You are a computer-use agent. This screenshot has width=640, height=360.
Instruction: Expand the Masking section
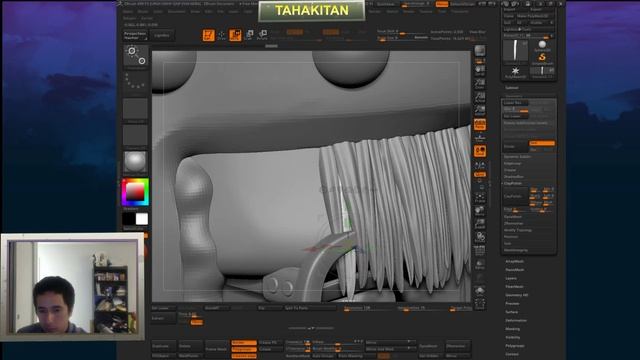pyautogui.click(x=513, y=329)
